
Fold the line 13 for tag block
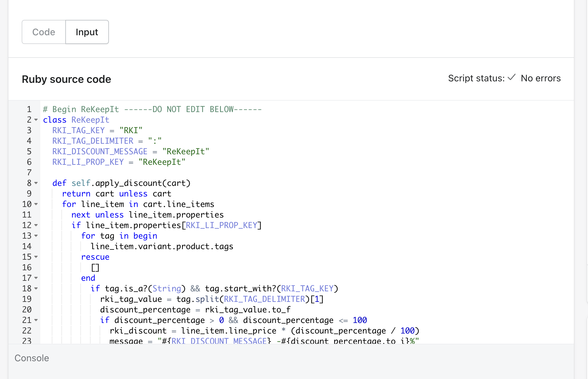[36, 236]
